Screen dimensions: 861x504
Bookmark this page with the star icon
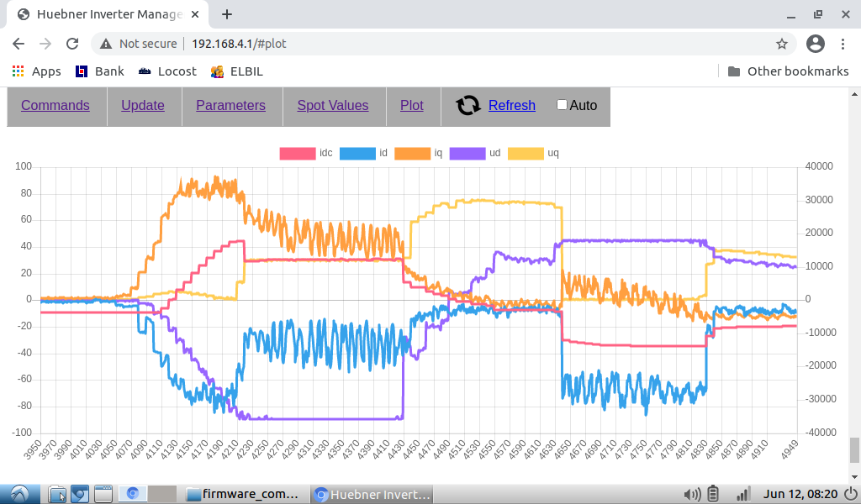point(781,44)
